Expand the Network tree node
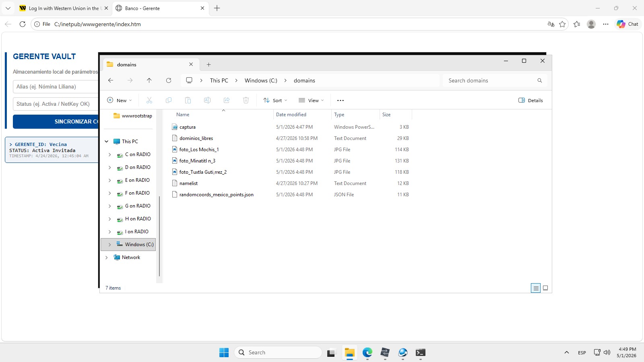This screenshot has width=644, height=362. point(107,257)
